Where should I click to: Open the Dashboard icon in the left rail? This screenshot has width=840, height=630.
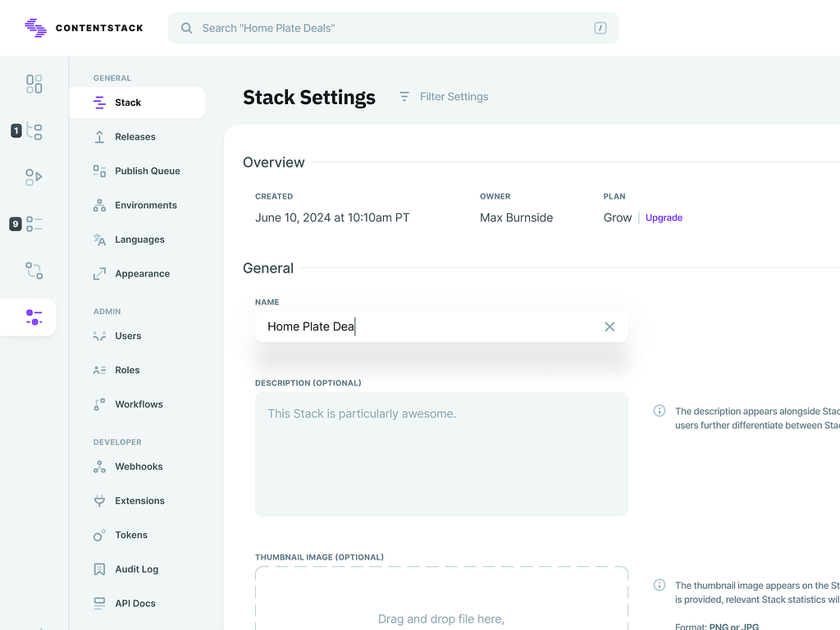click(x=33, y=84)
